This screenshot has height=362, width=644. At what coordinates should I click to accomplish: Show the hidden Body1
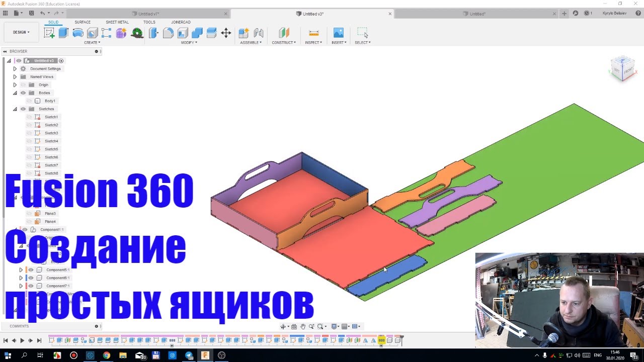[29, 101]
